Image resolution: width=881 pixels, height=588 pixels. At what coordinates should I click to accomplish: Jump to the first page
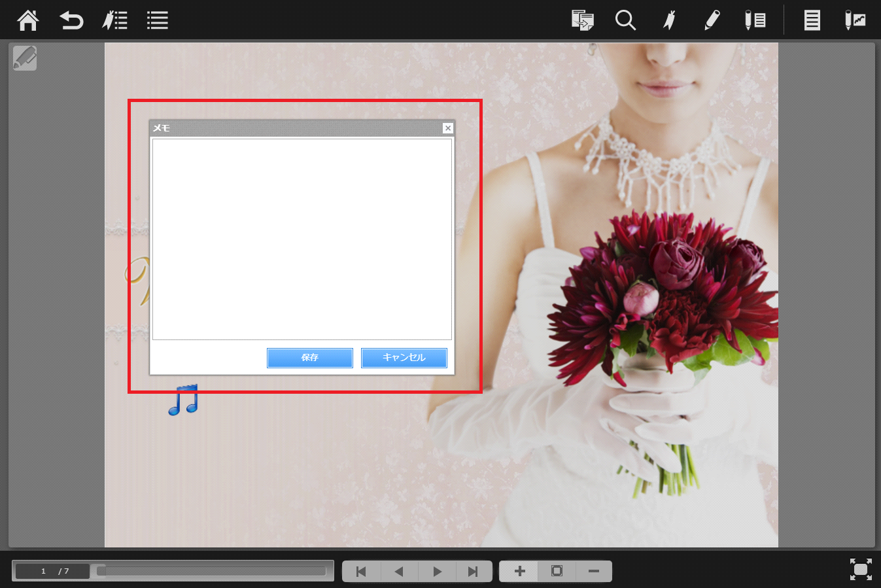361,572
